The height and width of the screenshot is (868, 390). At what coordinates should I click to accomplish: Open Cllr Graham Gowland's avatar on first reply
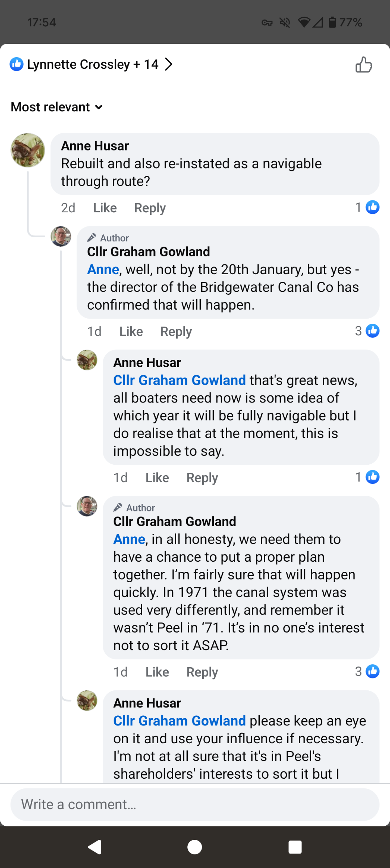pyautogui.click(x=61, y=237)
